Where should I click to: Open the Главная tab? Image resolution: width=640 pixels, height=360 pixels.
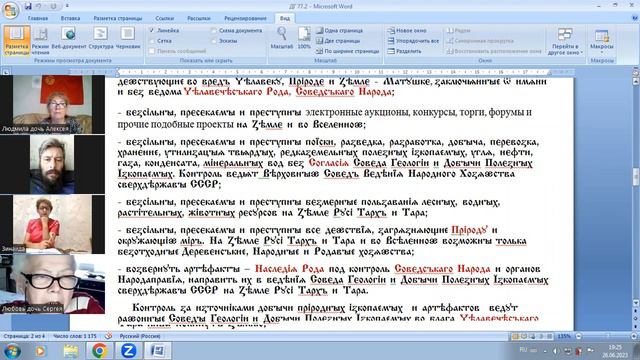pos(38,18)
